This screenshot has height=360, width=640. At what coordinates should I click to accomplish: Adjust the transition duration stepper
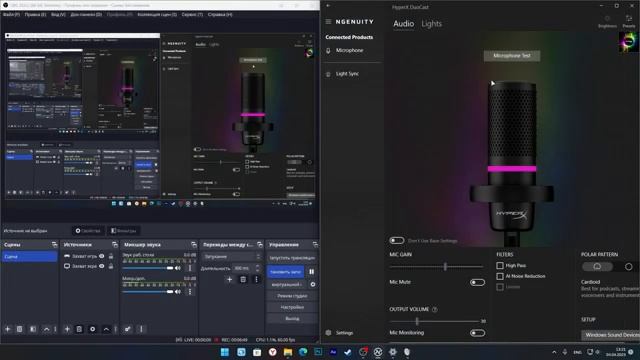257,268
